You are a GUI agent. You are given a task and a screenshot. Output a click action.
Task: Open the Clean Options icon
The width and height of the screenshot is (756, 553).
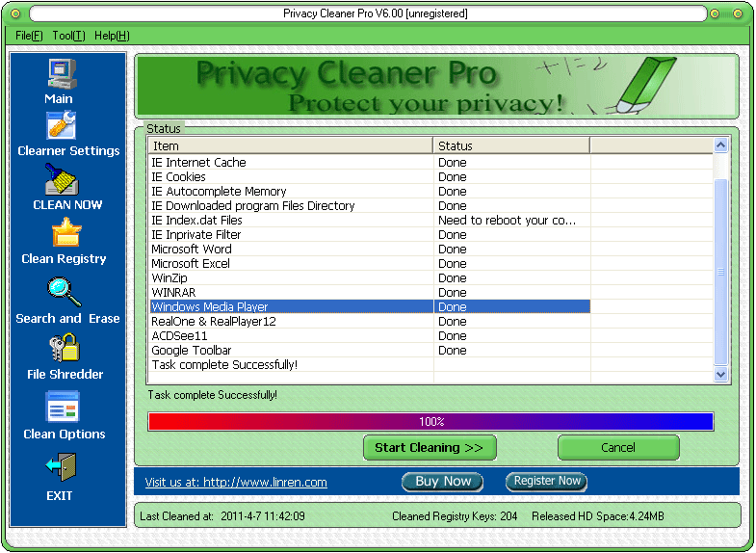pos(63,408)
